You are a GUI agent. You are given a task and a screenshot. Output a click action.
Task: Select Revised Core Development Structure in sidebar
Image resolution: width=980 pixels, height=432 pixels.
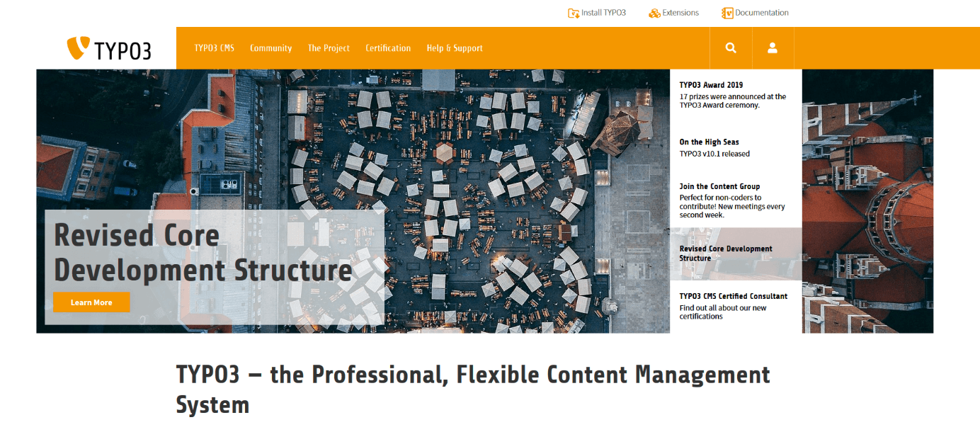point(726,254)
